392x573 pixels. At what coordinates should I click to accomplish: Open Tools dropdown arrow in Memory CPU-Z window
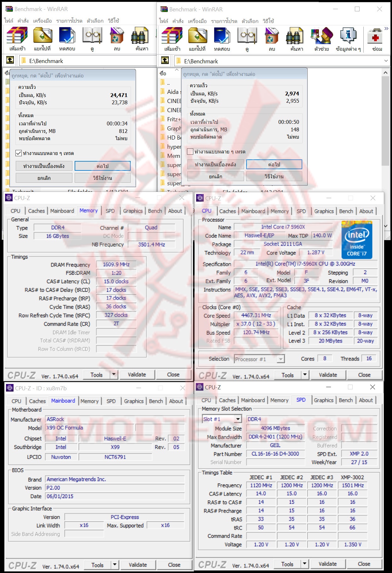pos(114,374)
